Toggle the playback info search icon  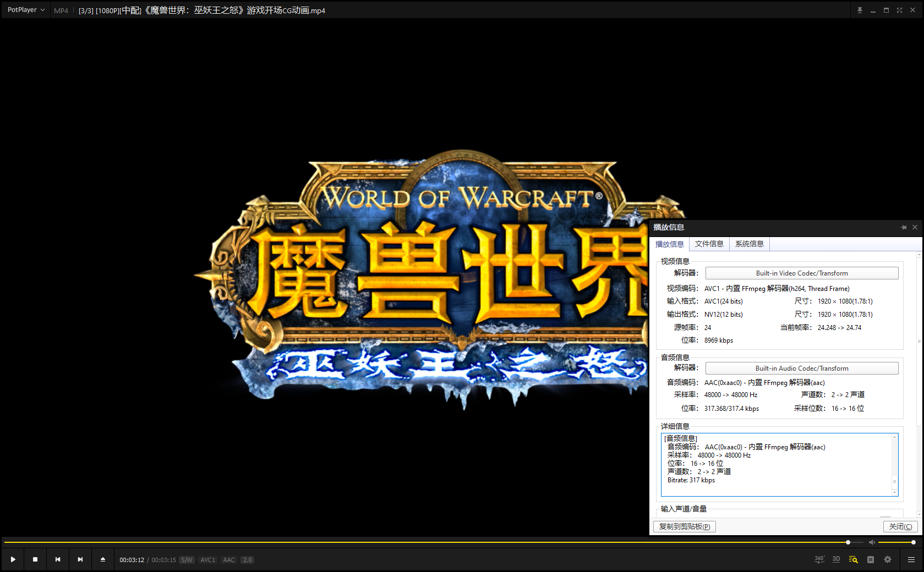point(853,559)
